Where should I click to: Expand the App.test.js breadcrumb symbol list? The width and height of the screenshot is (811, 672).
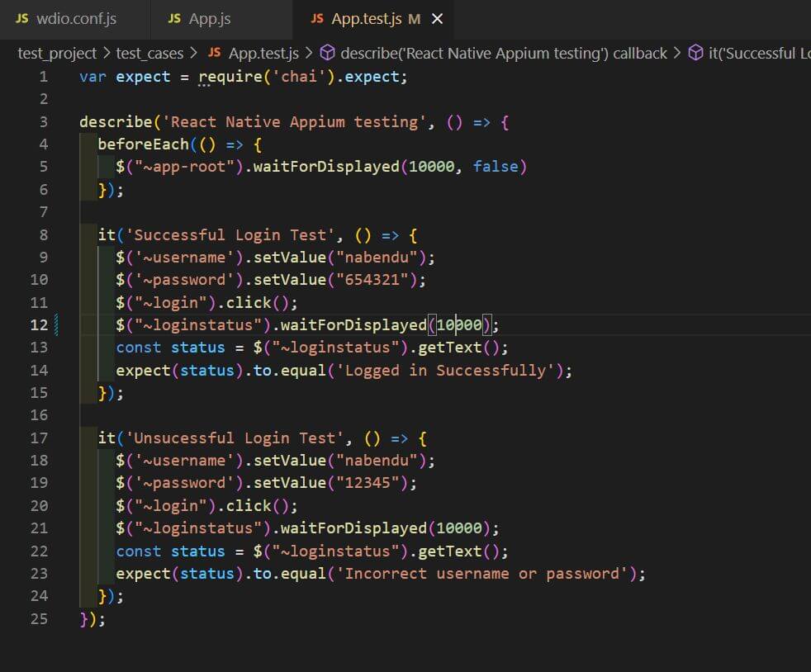(263, 53)
